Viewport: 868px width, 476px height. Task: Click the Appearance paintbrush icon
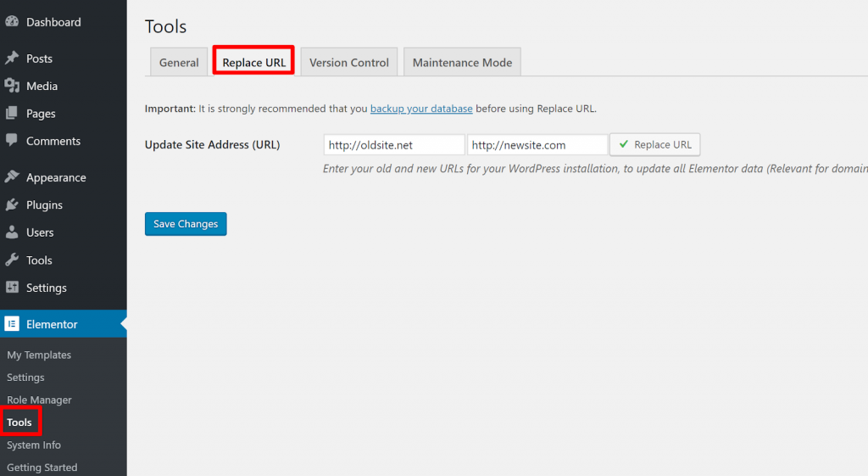[x=12, y=177]
